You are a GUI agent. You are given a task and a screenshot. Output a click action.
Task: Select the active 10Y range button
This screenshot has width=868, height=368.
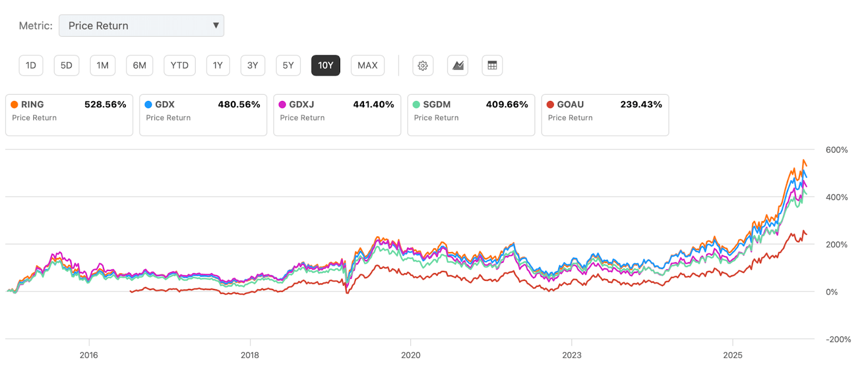coord(325,66)
